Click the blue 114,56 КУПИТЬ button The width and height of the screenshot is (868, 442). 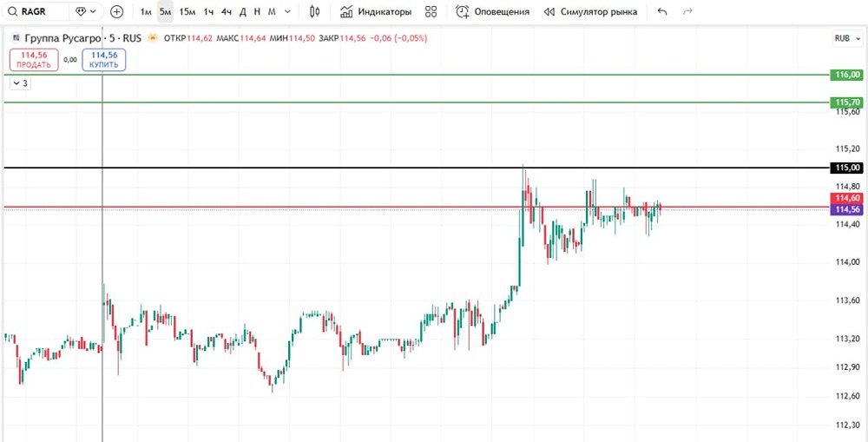[104, 59]
